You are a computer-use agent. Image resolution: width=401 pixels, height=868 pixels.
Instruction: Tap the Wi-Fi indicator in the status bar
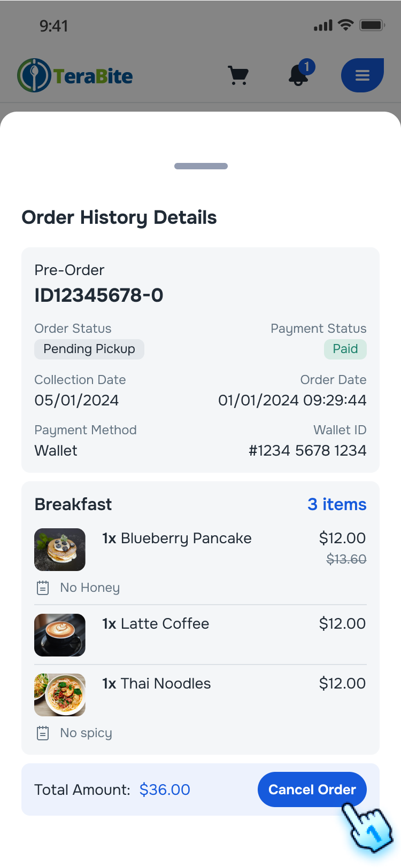coord(345,24)
